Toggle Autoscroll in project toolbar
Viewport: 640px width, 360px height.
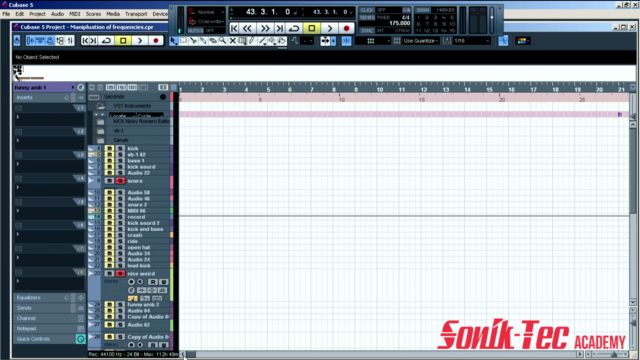click(x=325, y=41)
